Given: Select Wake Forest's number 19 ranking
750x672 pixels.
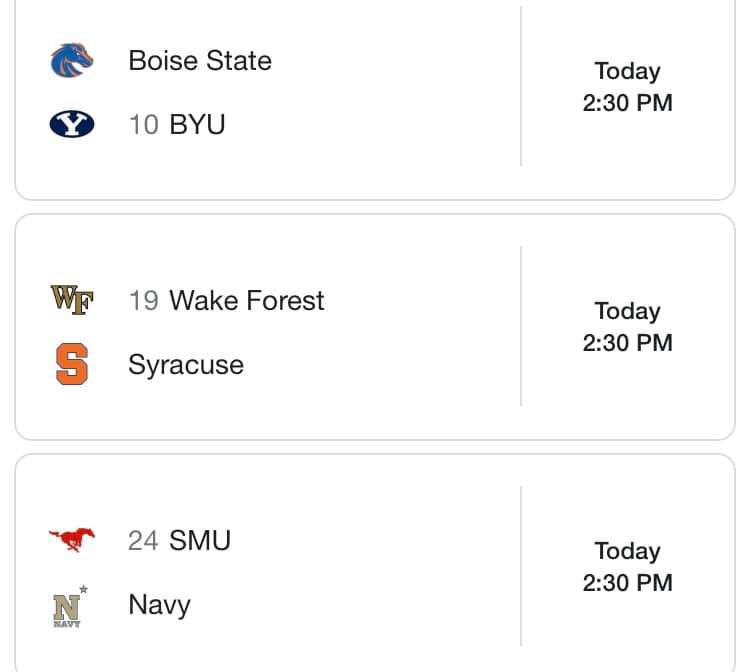Looking at the screenshot, I should [143, 300].
